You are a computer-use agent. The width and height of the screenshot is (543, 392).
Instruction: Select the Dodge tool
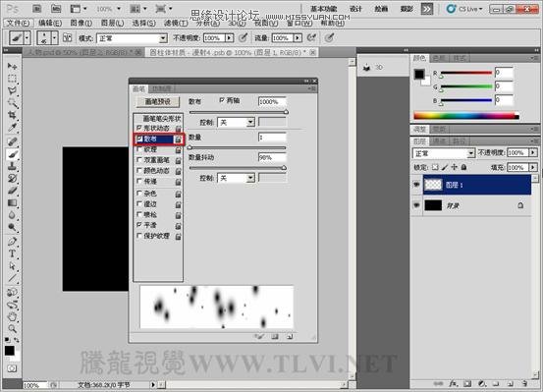12,227
